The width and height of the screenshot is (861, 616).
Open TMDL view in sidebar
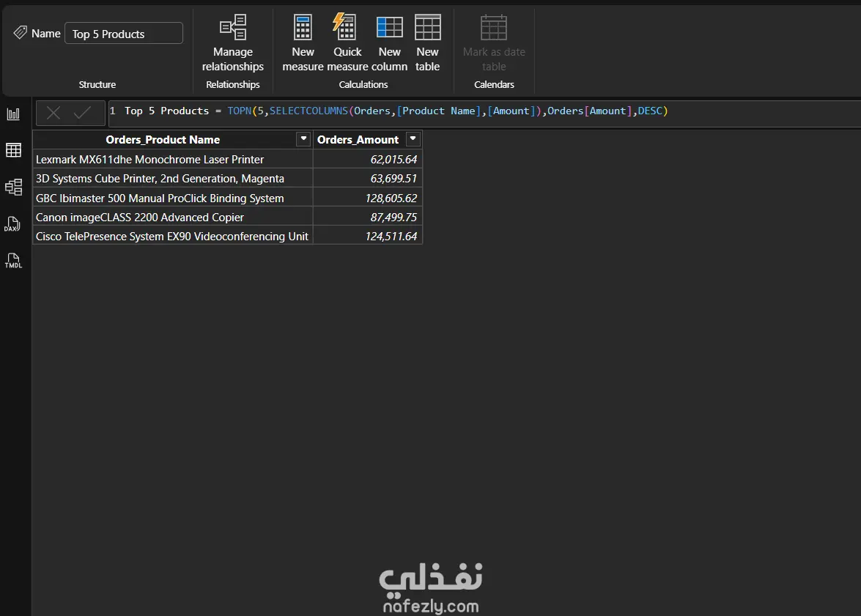(x=13, y=261)
